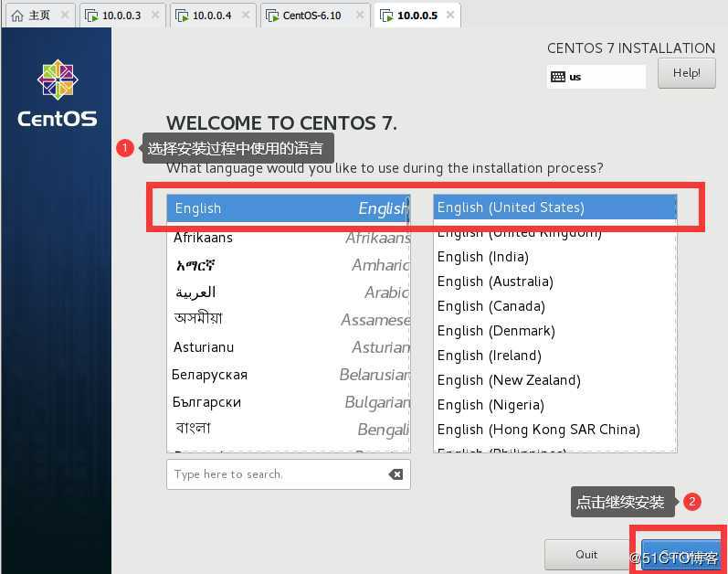Close the CentOS-6.10 tab
The width and height of the screenshot is (728, 574).
(360, 16)
